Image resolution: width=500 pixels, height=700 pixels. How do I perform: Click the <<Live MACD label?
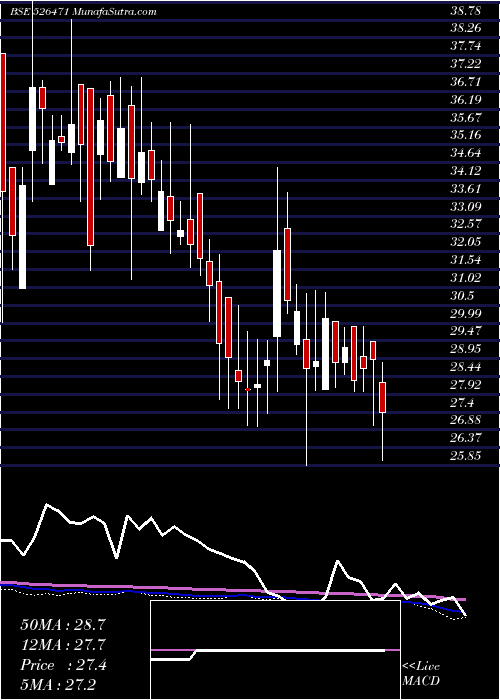pos(421,674)
